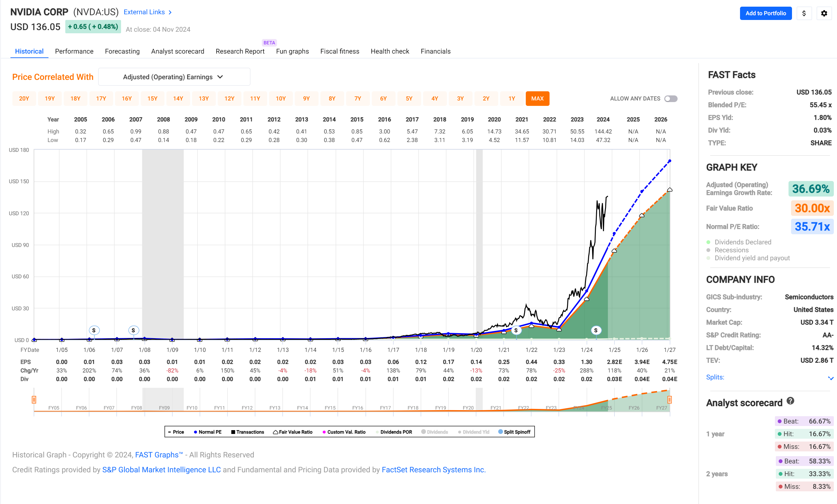Open the Historical tab
The height and width of the screenshot is (504, 837).
pyautogui.click(x=29, y=51)
